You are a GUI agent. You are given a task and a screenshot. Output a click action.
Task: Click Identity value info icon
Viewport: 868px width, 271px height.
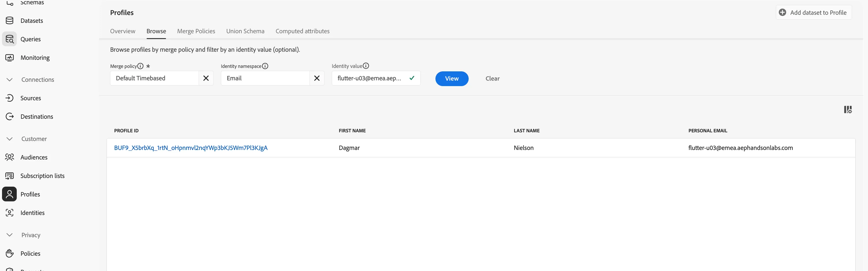click(366, 66)
